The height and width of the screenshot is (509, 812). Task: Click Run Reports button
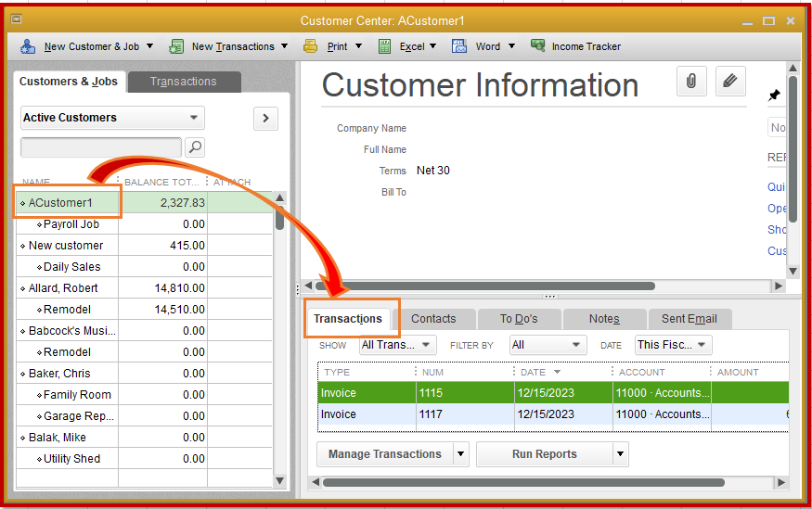pyautogui.click(x=544, y=454)
